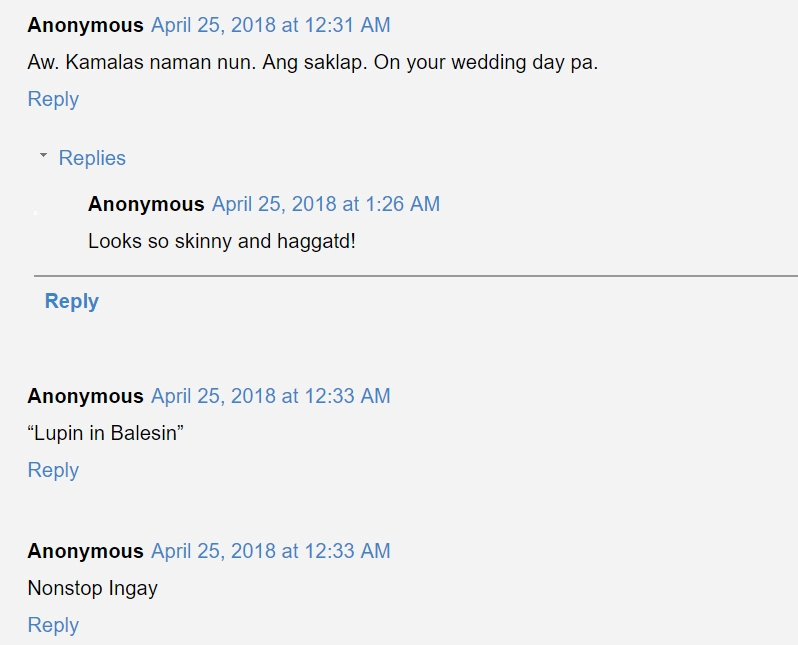Viewport: 798px width, 645px height.
Task: Open timestamp of 'Nonstop Ingay' comment
Action: click(271, 551)
